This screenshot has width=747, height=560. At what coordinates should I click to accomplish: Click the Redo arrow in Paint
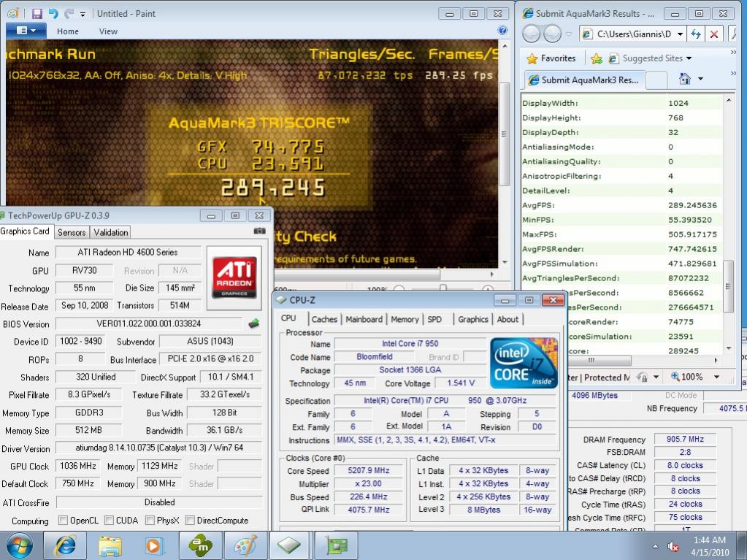click(69, 13)
